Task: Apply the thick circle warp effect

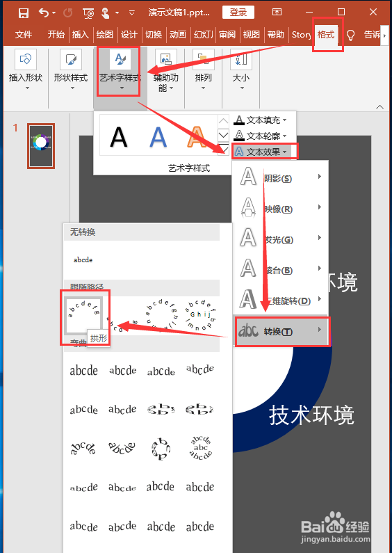Action: coord(161,448)
